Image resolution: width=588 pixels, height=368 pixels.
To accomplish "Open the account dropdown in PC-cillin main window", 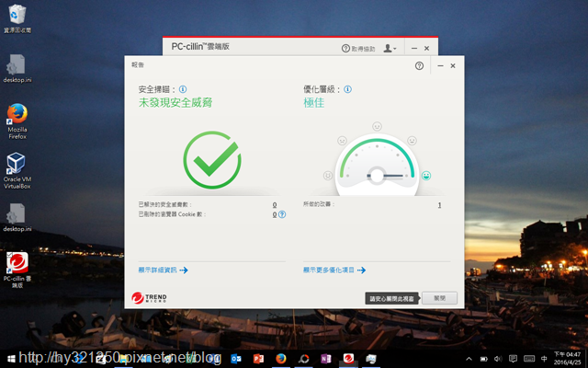I will [x=390, y=49].
